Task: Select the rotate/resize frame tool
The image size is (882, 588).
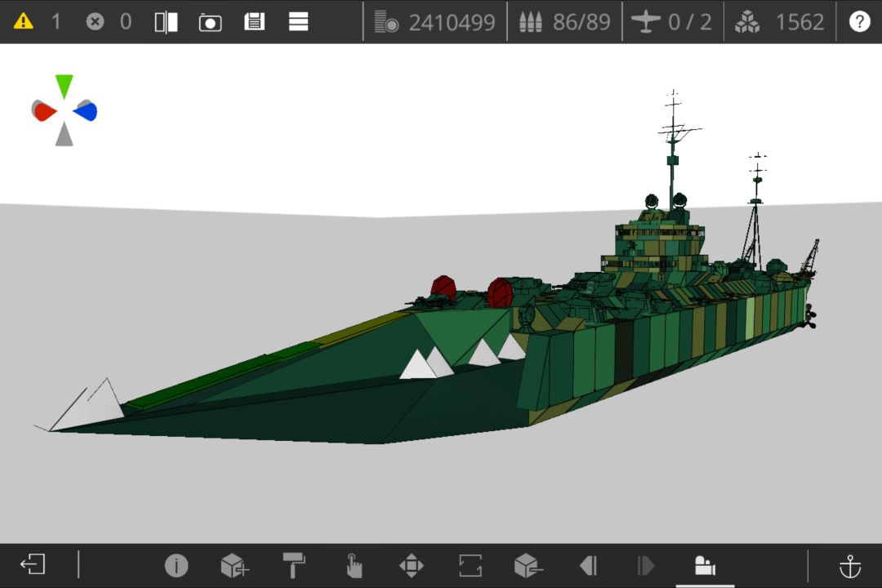Action: (x=470, y=565)
